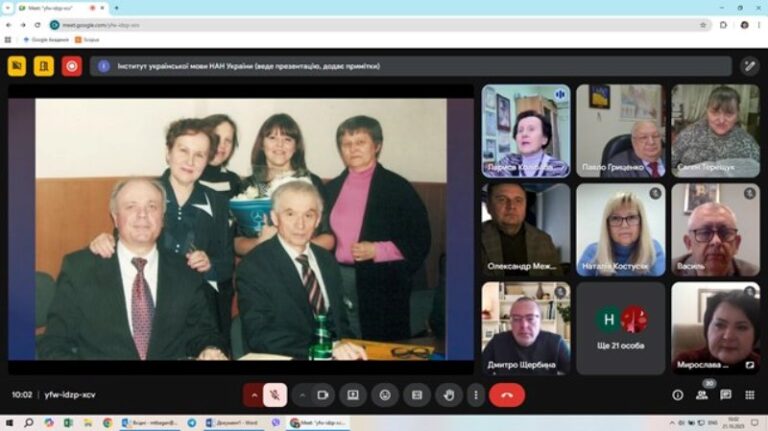This screenshot has width=768, height=431.
Task: Expand the video settings arrow beside camera
Action: coord(302,395)
